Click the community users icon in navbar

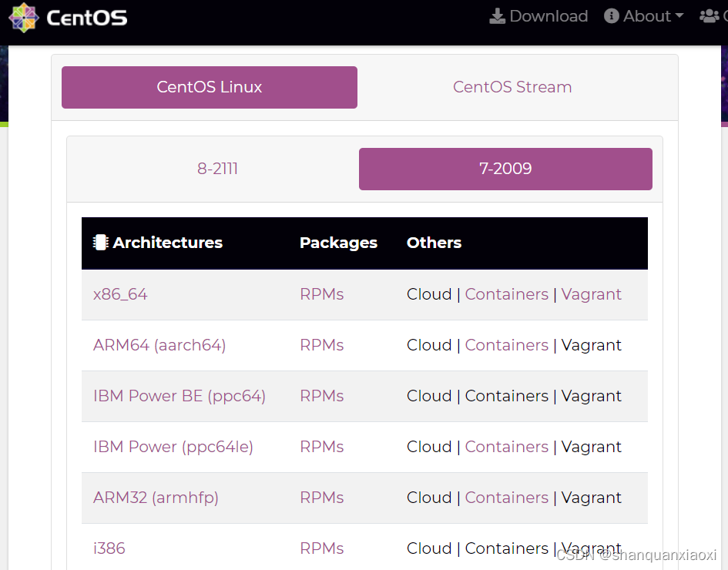click(709, 16)
